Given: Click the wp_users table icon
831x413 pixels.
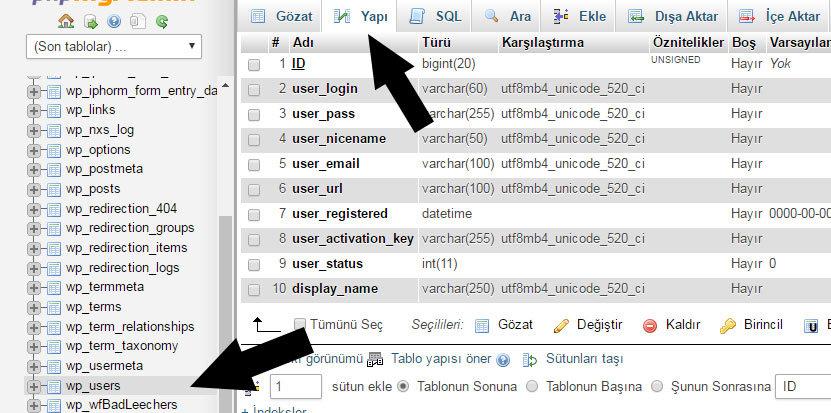Looking at the screenshot, I should (54, 386).
